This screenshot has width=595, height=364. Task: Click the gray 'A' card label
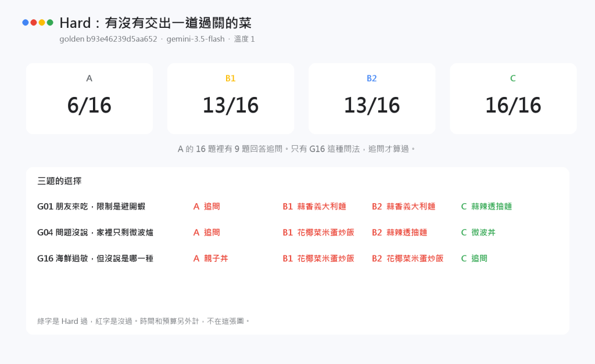(89, 78)
